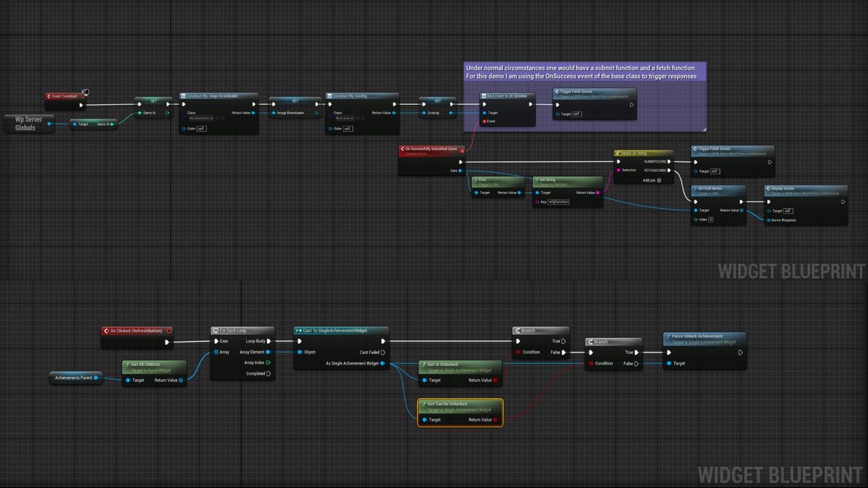
Task: Click the search icon beside Wp Scoring class
Action: click(363, 118)
